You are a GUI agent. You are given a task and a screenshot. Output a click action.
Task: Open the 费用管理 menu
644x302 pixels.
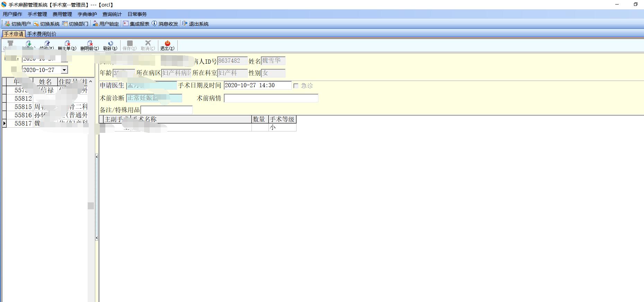coord(62,14)
